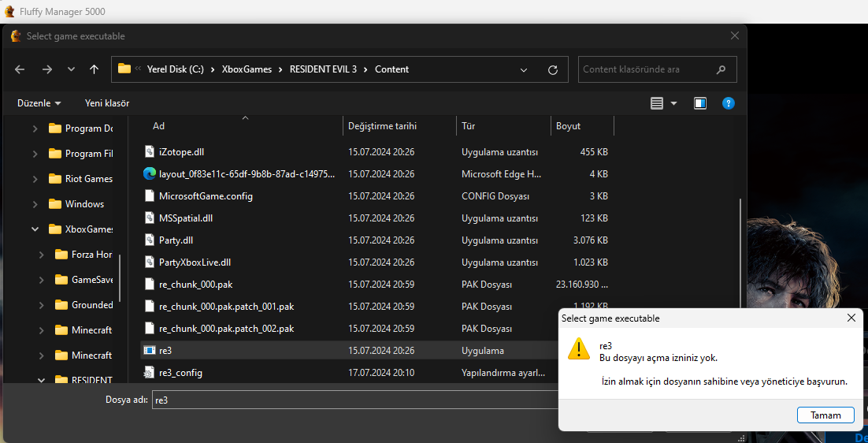This screenshot has width=868, height=443.
Task: Expand the GameSave tree node
Action: 42,280
